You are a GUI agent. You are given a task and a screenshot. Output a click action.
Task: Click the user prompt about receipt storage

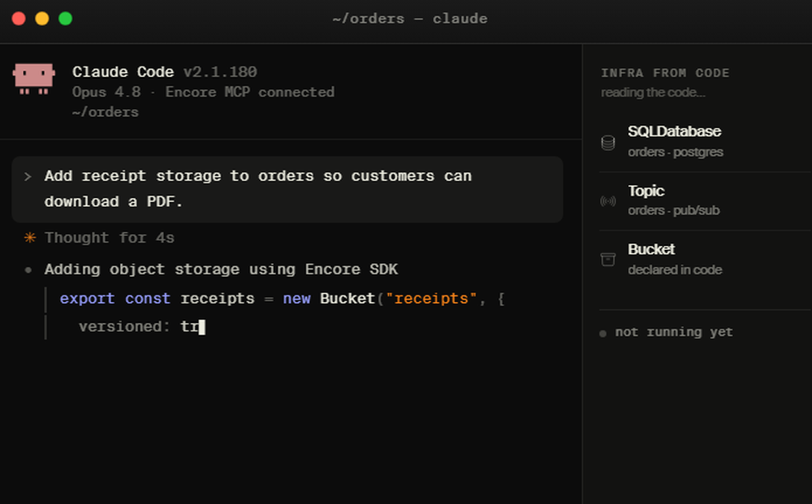point(287,189)
